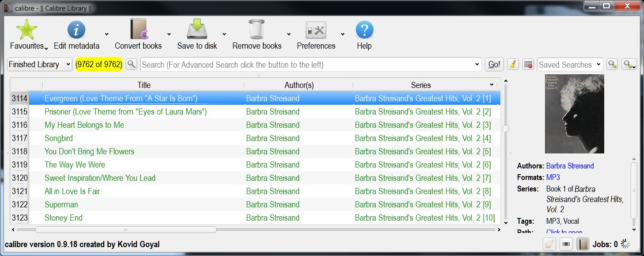Image resolution: width=644 pixels, height=256 pixels.
Task: Expand the Save to disk dropdown arrow
Action: [x=224, y=34]
